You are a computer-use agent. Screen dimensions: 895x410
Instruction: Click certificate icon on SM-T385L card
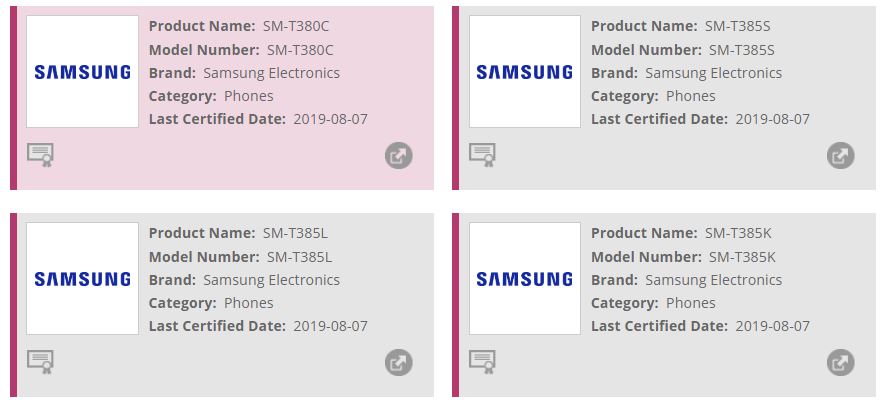pyautogui.click(x=40, y=361)
